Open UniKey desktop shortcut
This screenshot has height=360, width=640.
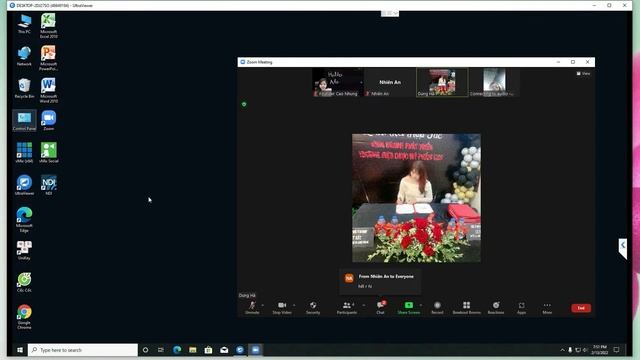[x=24, y=250]
